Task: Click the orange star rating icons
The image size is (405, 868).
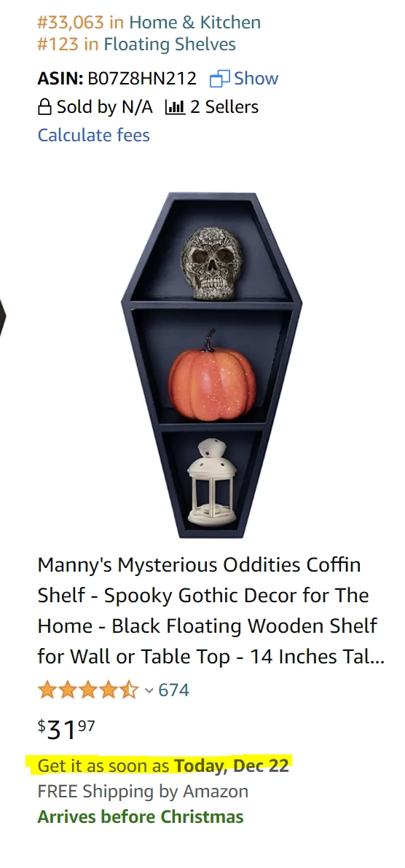Action: [x=88, y=690]
